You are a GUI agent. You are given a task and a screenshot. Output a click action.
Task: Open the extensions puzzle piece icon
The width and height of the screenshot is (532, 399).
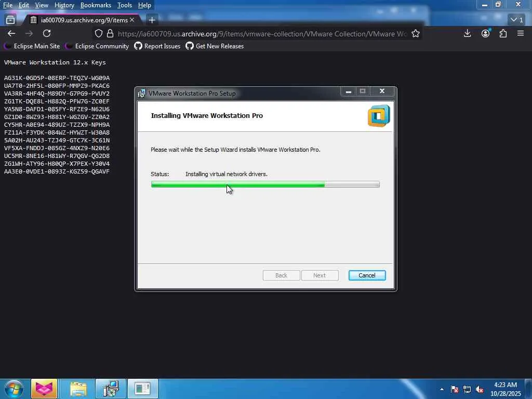(x=503, y=33)
